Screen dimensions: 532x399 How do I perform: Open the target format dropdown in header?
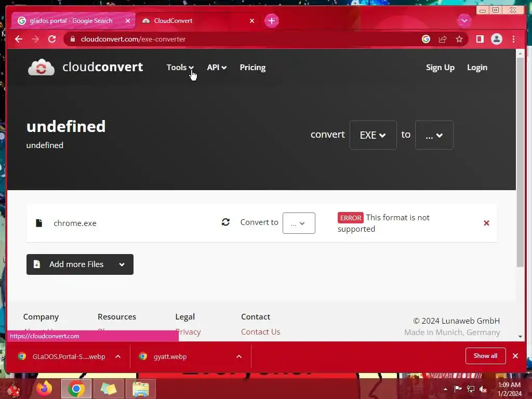click(434, 135)
